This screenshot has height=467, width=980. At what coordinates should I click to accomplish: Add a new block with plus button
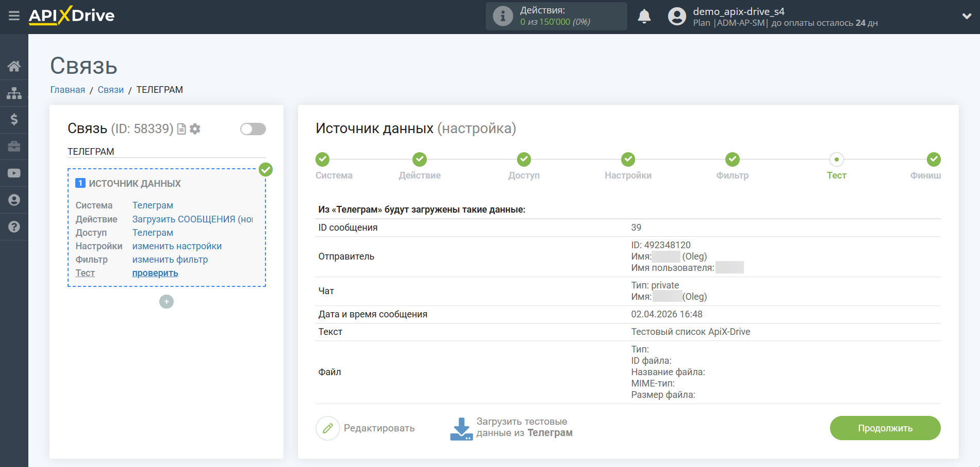tap(167, 302)
